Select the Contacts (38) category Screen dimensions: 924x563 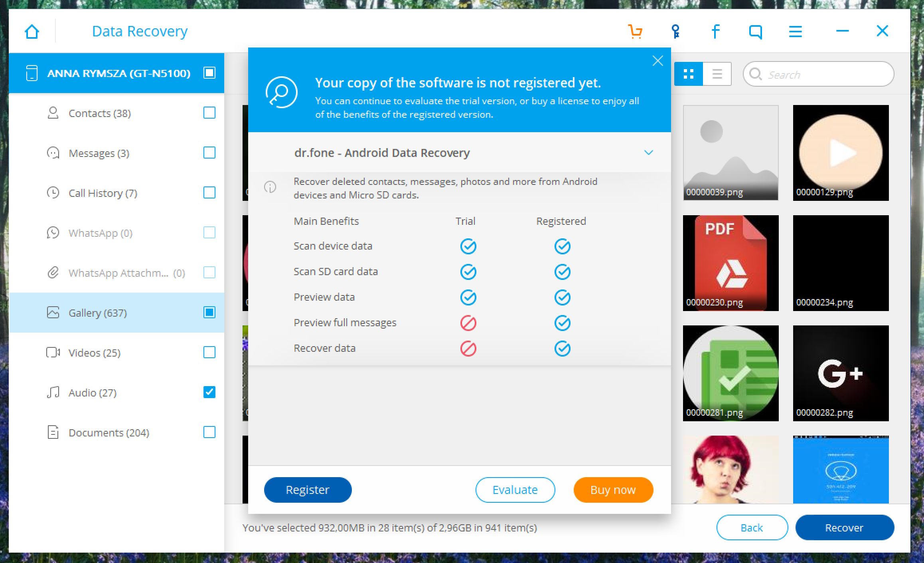[116, 113]
